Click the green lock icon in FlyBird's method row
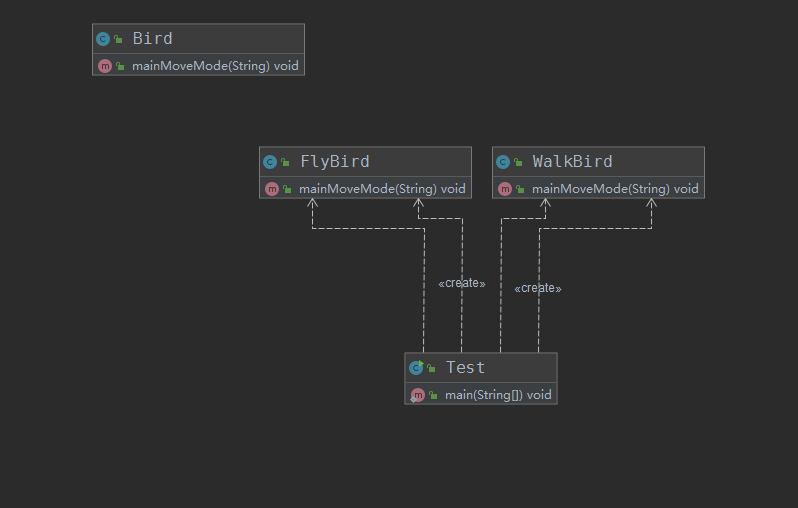The image size is (798, 508). tap(287, 189)
